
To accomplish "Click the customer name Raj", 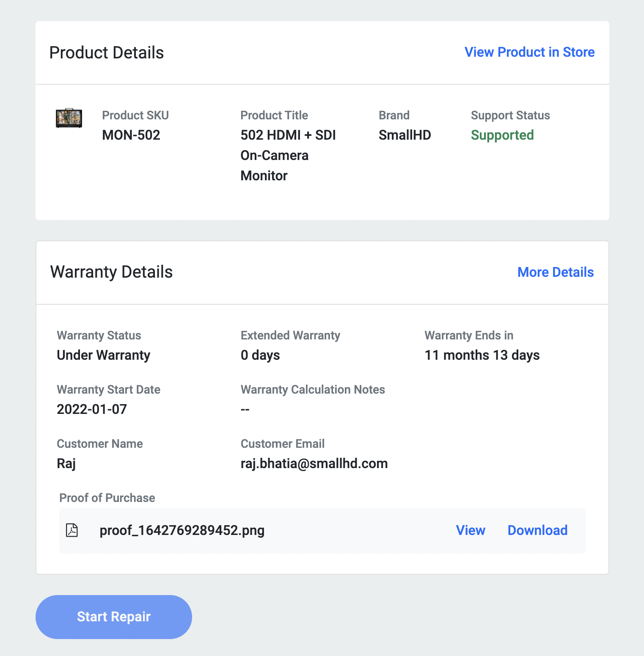I will [66, 463].
